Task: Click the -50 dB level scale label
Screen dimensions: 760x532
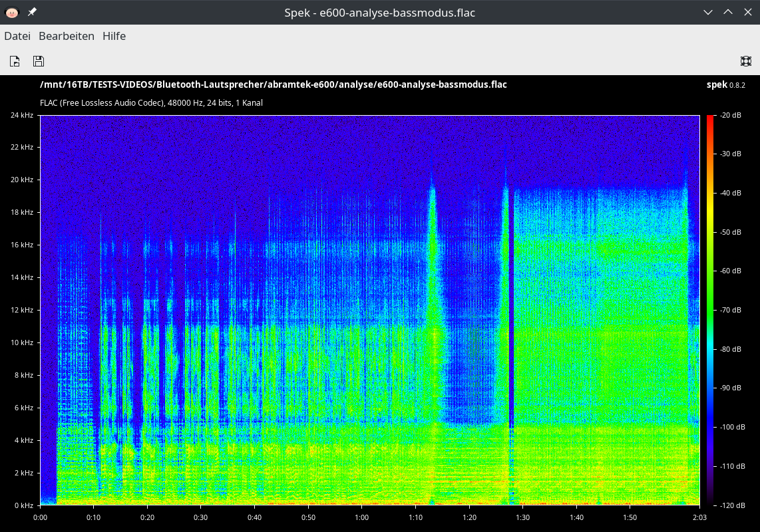Action: (x=731, y=232)
